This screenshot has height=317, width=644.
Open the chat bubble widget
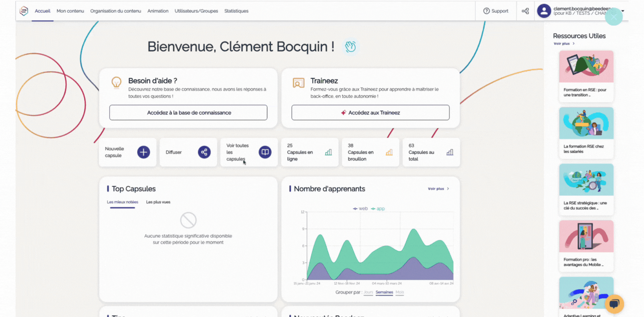614,304
